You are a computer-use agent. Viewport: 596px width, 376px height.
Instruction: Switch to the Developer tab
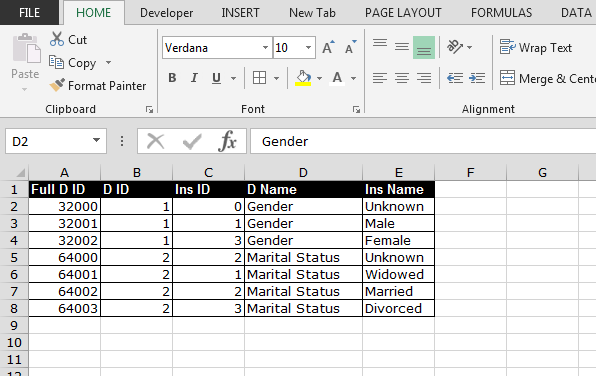point(166,13)
